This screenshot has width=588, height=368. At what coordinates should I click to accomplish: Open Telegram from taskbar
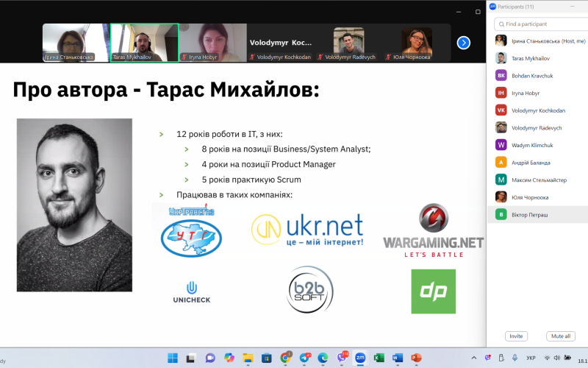coord(304,358)
